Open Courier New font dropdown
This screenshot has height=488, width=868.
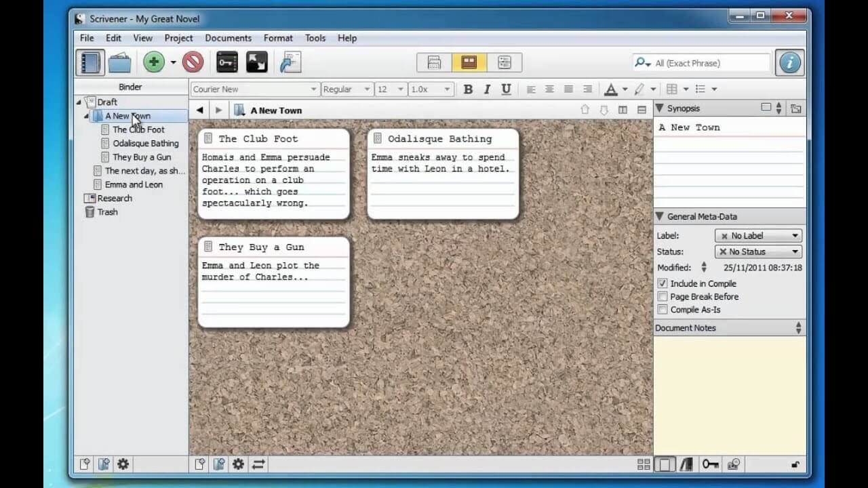(254, 89)
